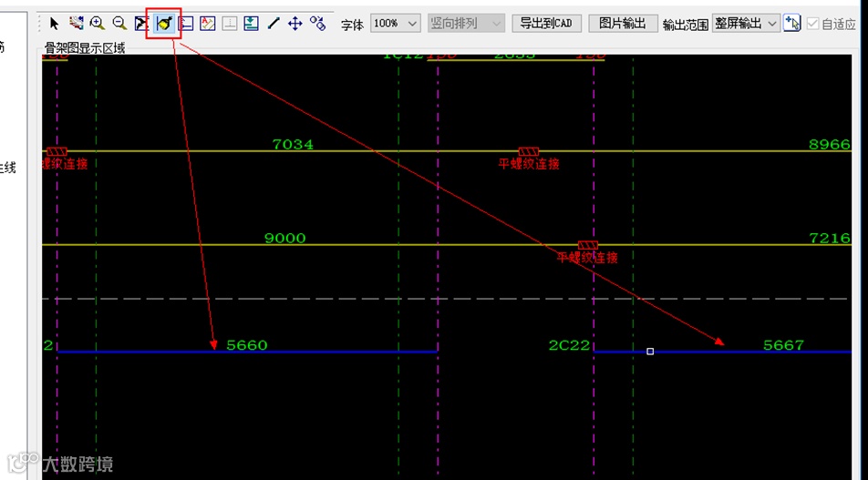Toggle the highlighted yellow brush tool
This screenshot has width=868, height=480.
click(163, 24)
